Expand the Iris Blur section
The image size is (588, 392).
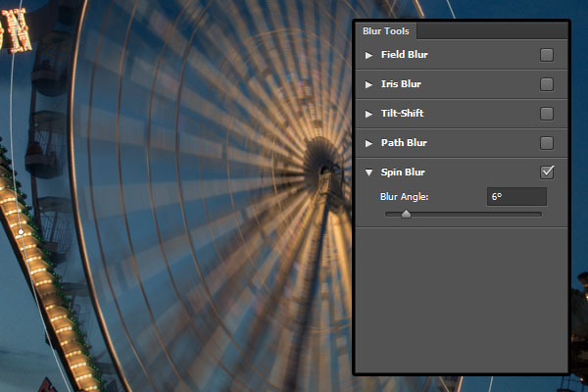369,84
